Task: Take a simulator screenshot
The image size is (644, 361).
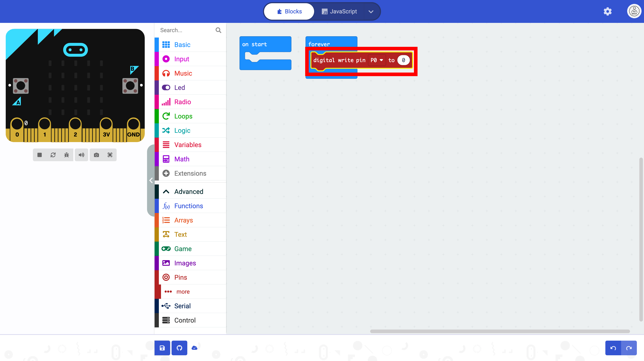Action: [x=96, y=155]
